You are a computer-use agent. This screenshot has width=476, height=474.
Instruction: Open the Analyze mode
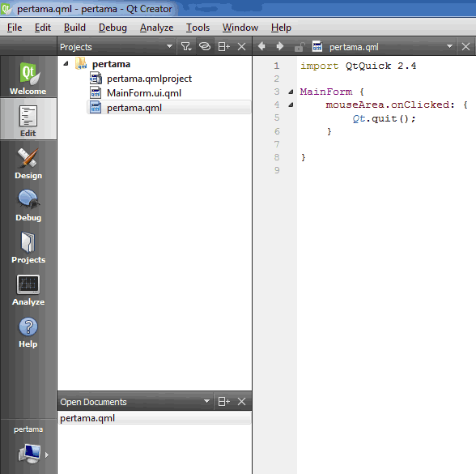(x=28, y=289)
